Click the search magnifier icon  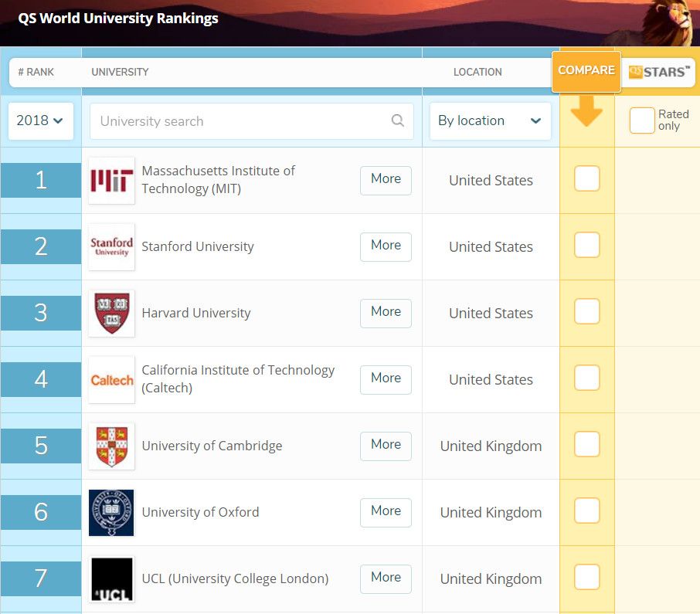(398, 120)
